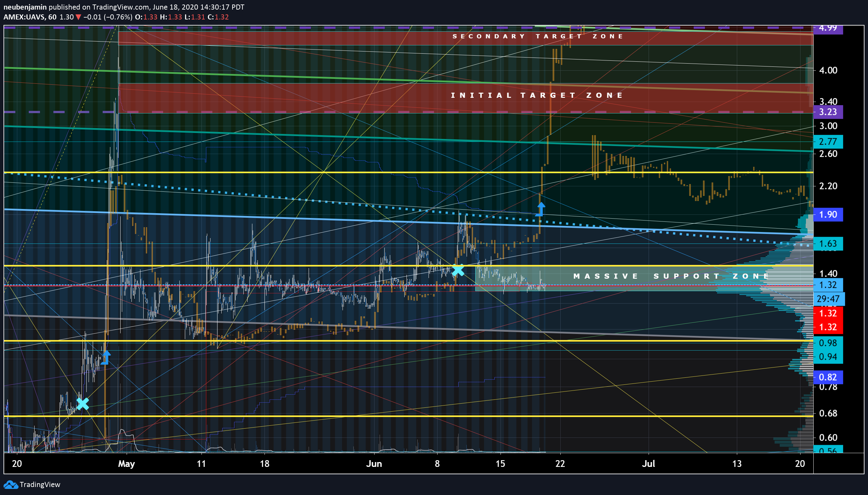This screenshot has width=868, height=495.
Task: Click the 'Jul' date on time axis
Action: coord(649,464)
